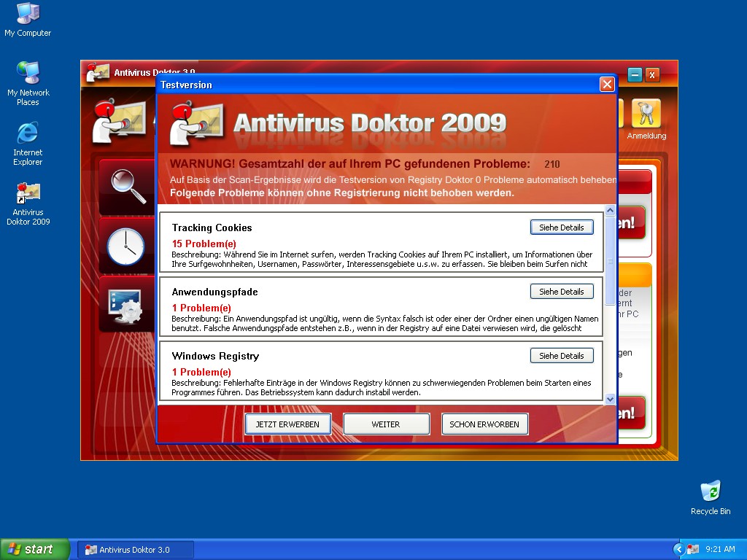Select the monitor with gear settings icon
747x560 pixels.
pyautogui.click(x=125, y=305)
